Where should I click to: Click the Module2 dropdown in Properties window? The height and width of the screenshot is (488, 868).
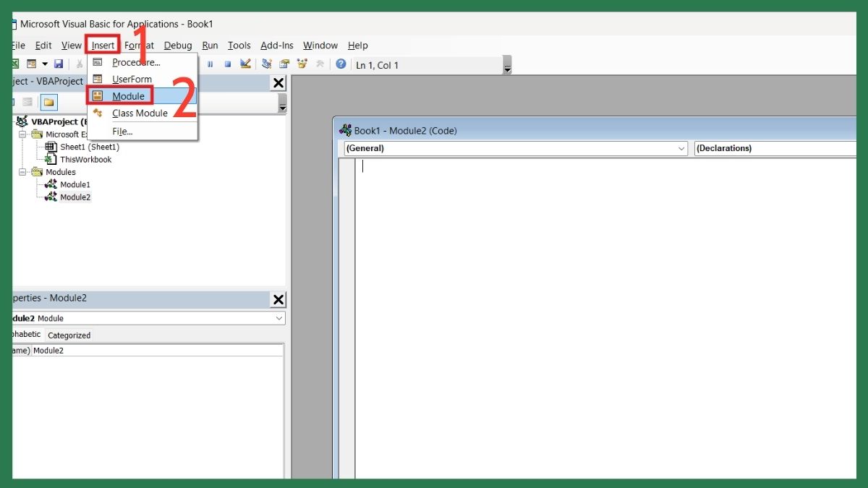tap(279, 318)
